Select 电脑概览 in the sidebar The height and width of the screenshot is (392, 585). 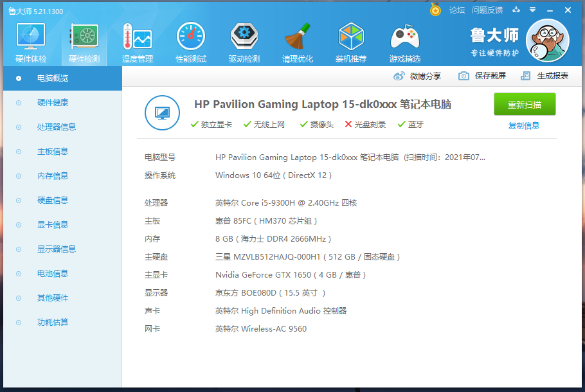[x=63, y=78]
